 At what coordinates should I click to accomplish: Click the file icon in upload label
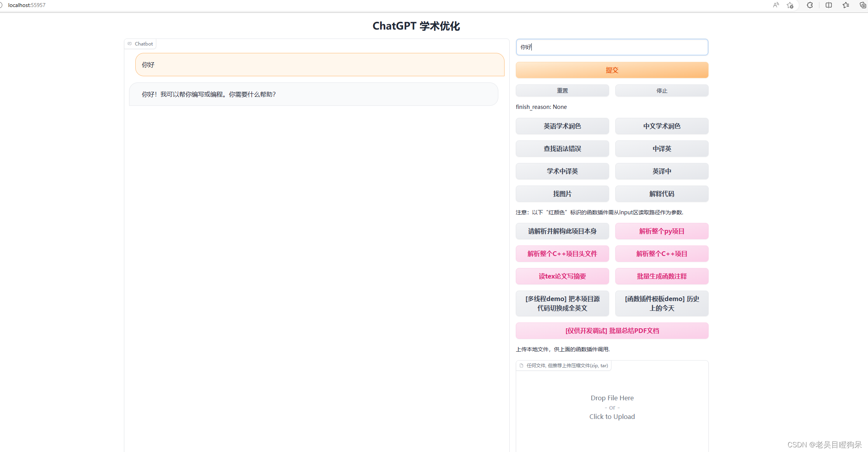tap(522, 366)
